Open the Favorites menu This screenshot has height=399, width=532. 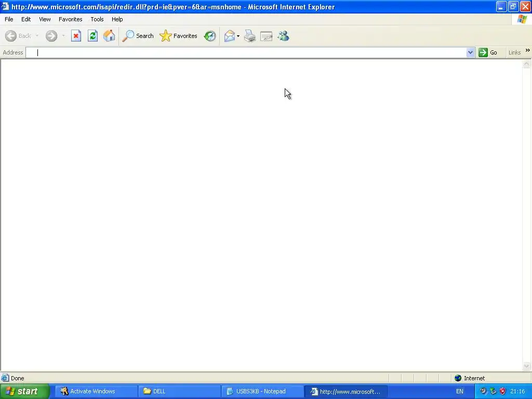point(71,19)
